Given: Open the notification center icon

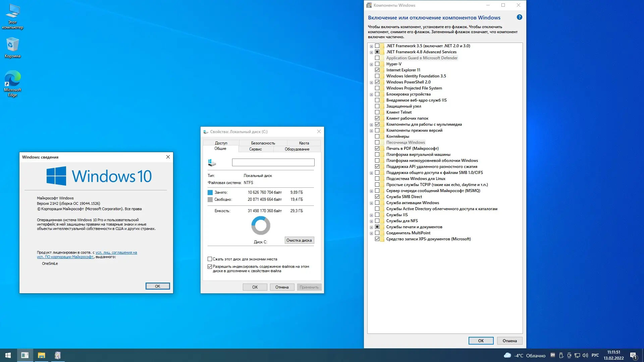Looking at the screenshot, I should click(633, 355).
